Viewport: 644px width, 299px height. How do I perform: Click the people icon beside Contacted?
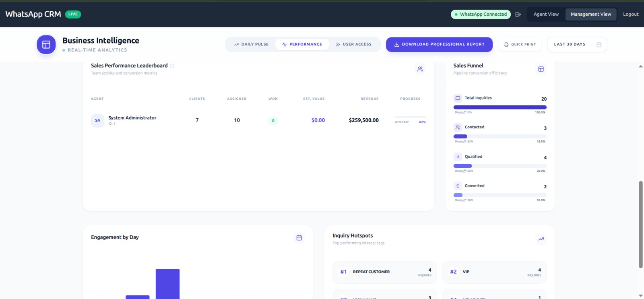tap(458, 127)
